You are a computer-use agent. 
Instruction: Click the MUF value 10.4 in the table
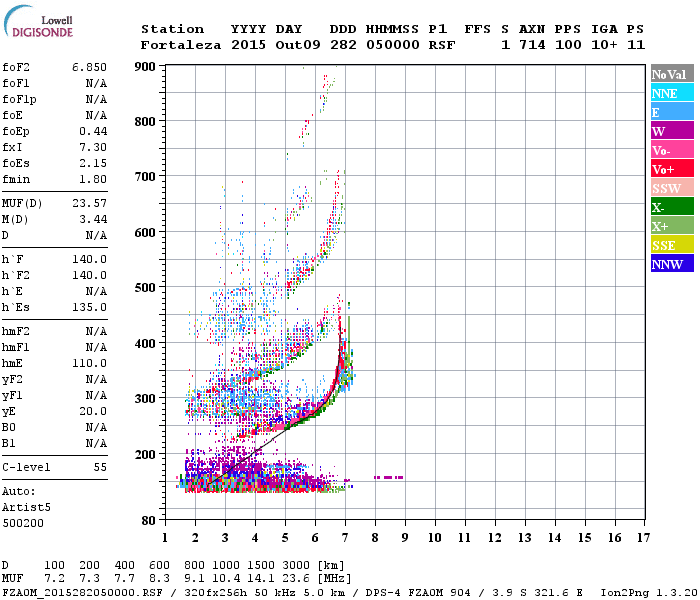226,579
